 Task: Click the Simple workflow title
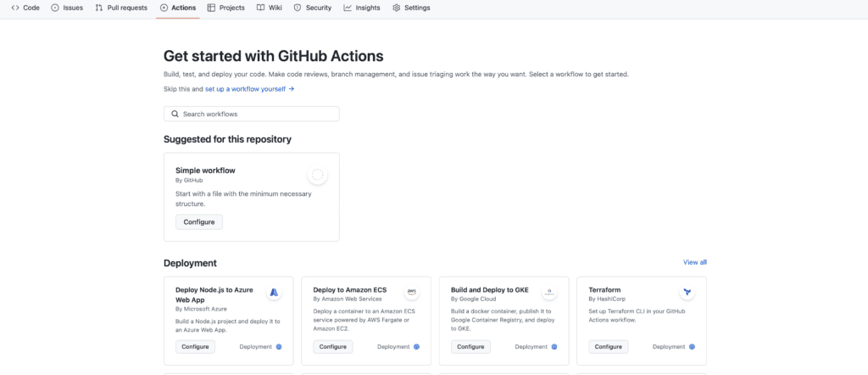205,171
